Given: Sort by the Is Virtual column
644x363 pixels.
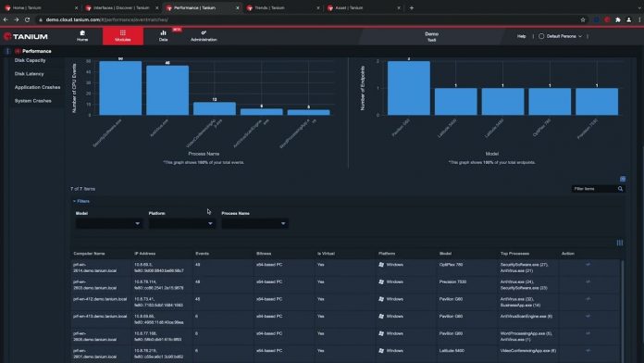Looking at the screenshot, I should point(326,254).
